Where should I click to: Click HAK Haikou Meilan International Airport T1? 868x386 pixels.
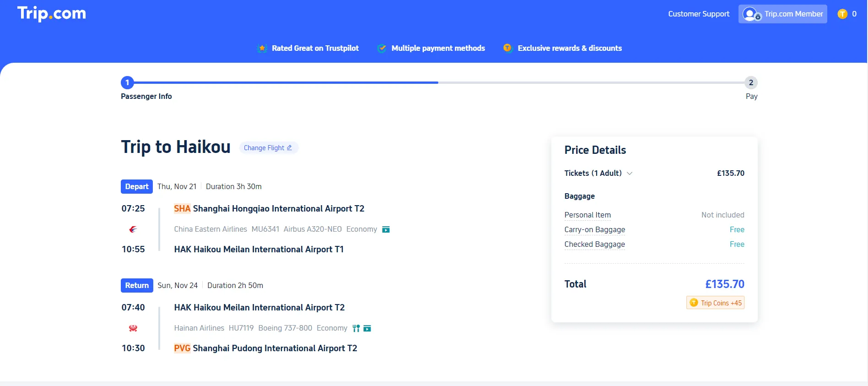pyautogui.click(x=259, y=249)
